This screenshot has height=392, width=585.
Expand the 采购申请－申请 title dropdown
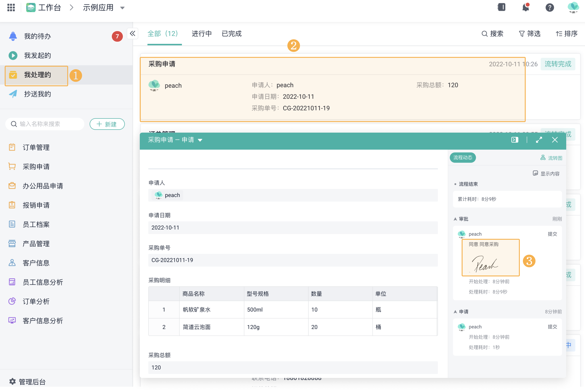(x=200, y=140)
